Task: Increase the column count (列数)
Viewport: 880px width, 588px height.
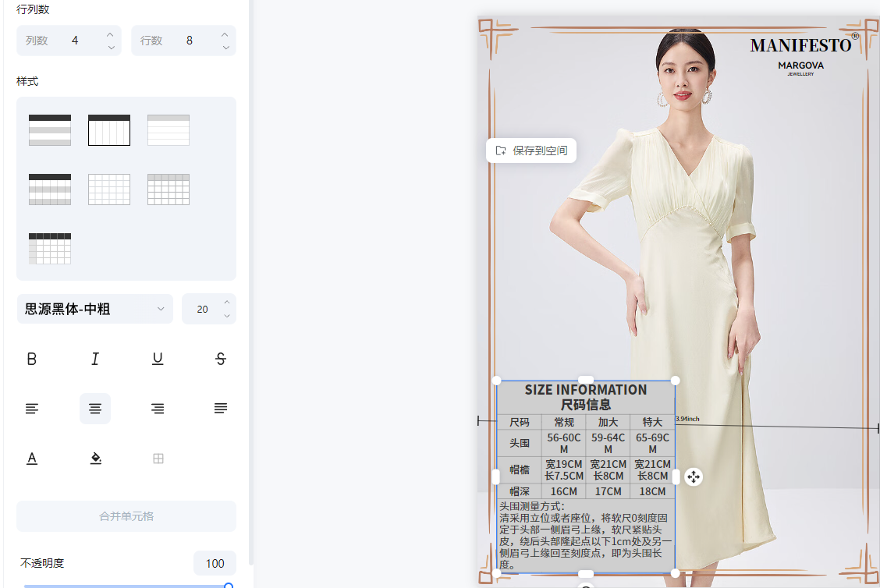Action: tap(111, 34)
